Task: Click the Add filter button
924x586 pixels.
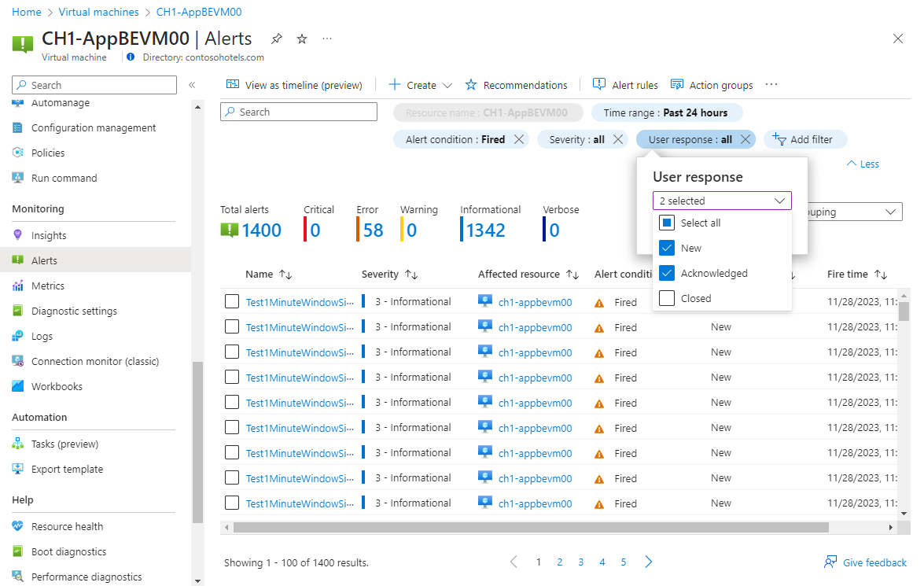Action: point(804,139)
